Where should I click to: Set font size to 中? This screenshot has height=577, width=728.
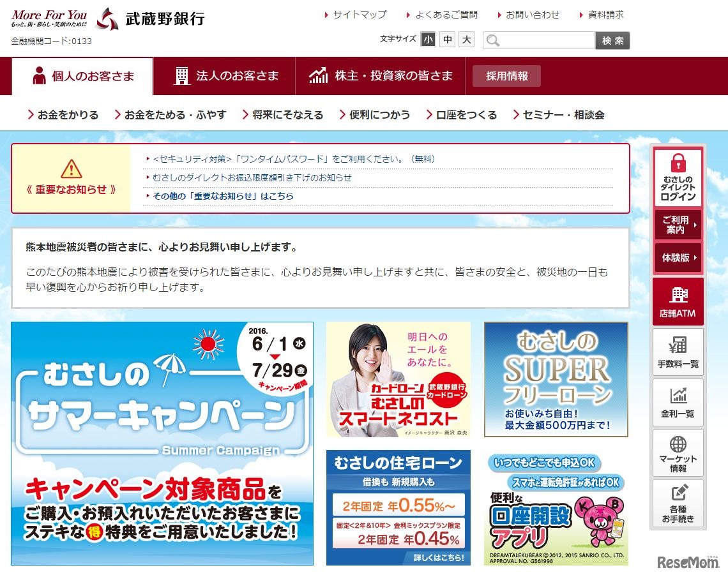[x=448, y=40]
